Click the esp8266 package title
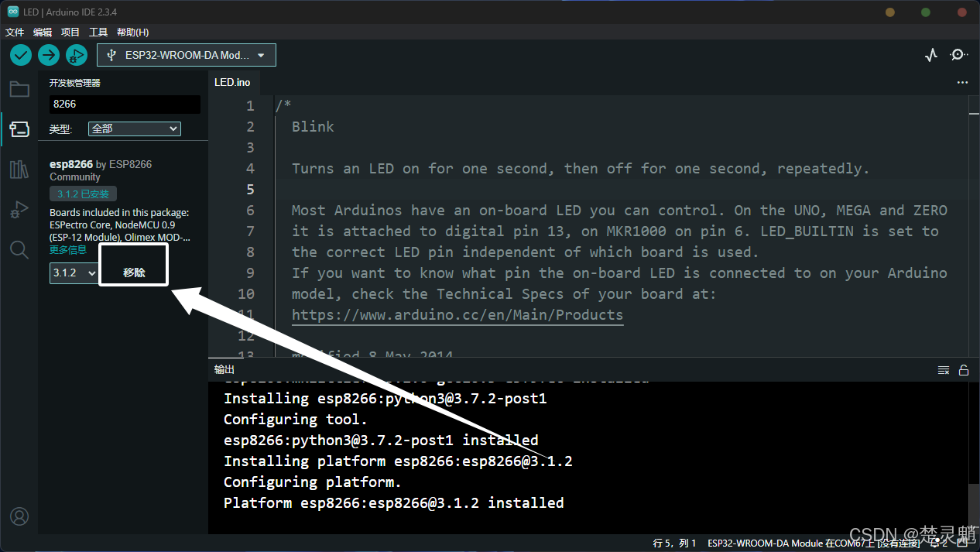Screen dimensions: 980x552 click(71, 164)
